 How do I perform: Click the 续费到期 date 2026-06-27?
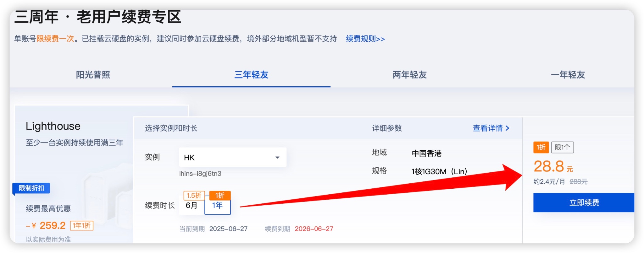click(314, 229)
